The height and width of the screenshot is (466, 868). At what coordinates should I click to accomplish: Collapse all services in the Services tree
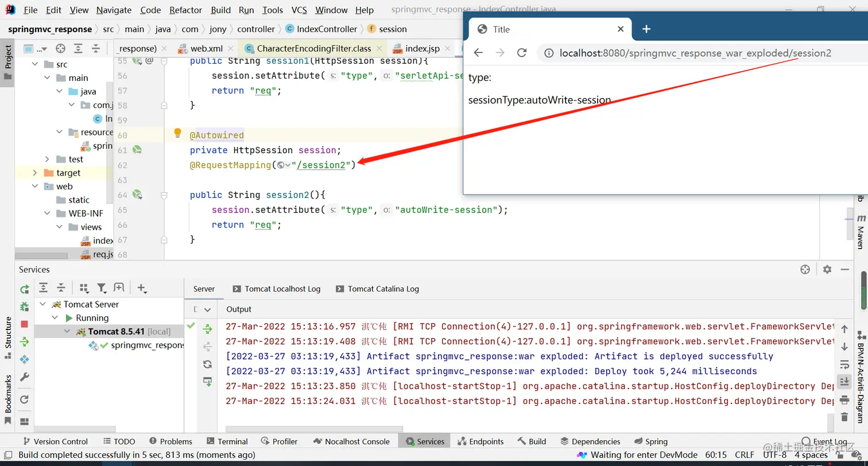click(x=61, y=288)
